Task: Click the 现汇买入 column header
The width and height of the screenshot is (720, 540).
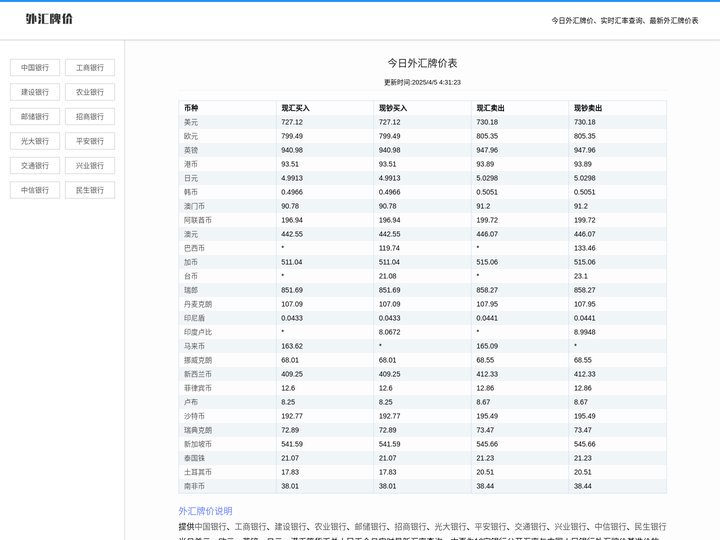Action: click(295, 108)
